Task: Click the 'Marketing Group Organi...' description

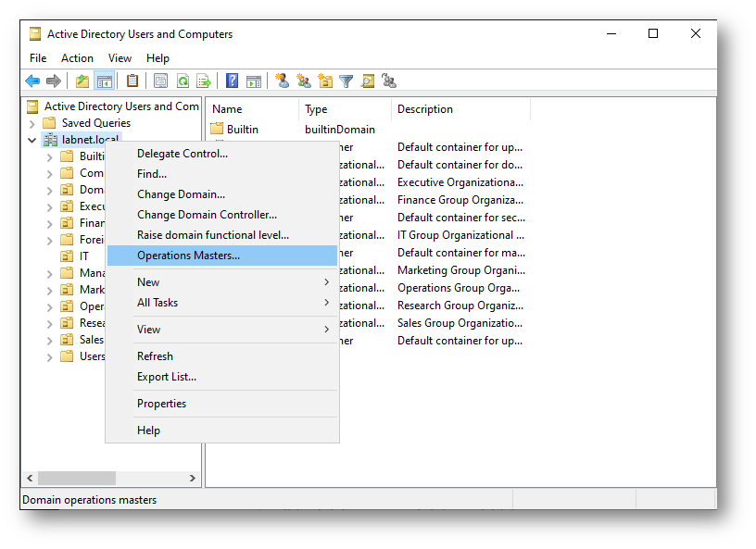Action: (461, 270)
